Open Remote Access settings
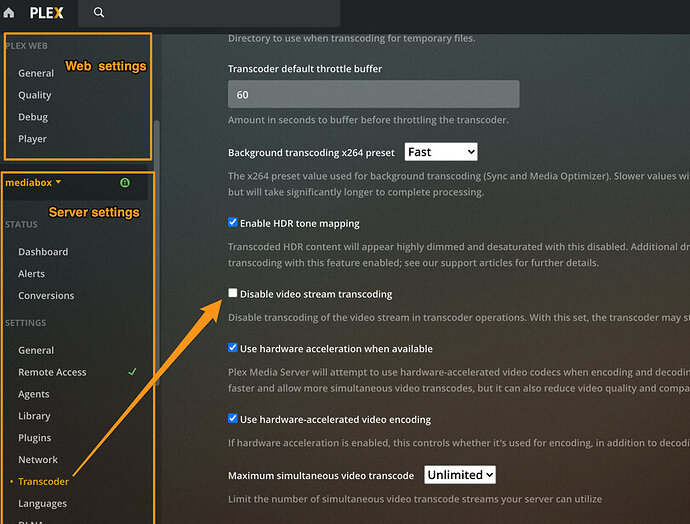Screen dimensions: 690x524 tap(52, 372)
